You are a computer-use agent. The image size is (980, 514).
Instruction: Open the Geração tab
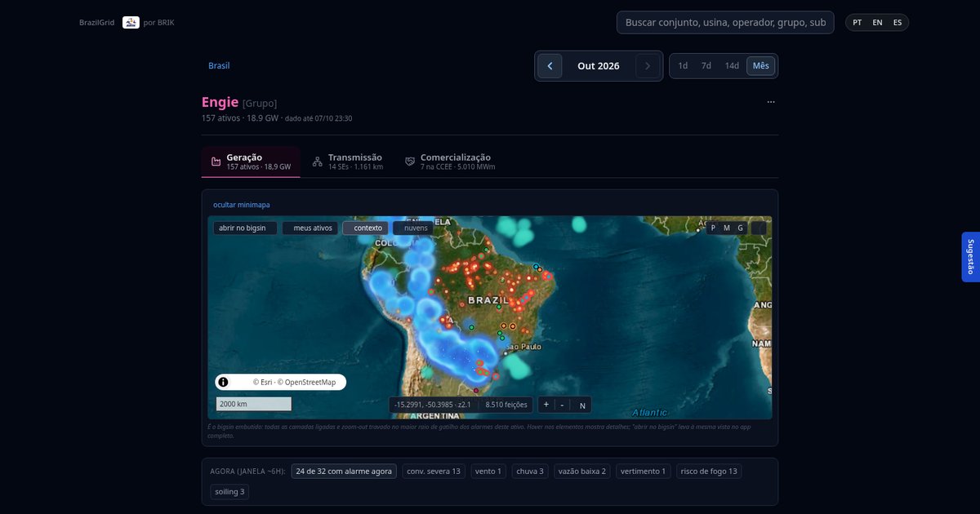[x=251, y=162]
